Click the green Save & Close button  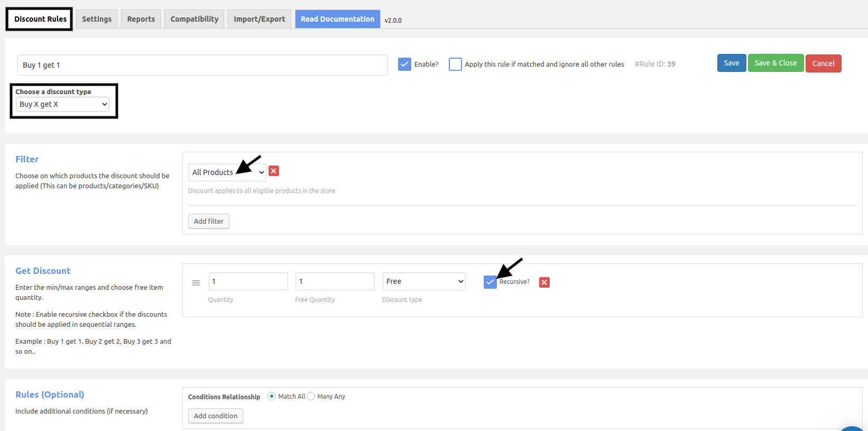pos(776,63)
